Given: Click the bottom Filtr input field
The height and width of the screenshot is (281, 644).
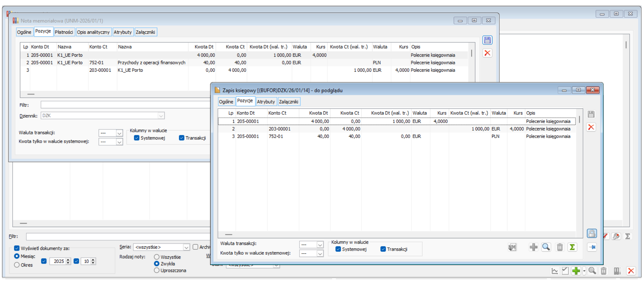Looking at the screenshot, I should 117,236.
